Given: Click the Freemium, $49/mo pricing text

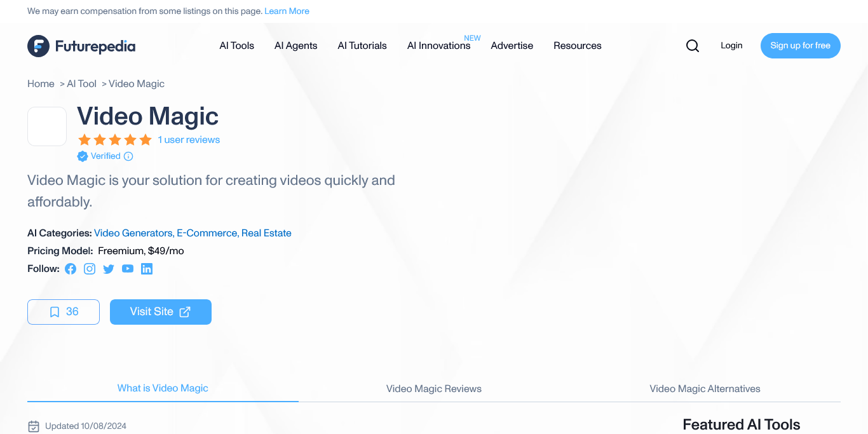Looking at the screenshot, I should (141, 251).
